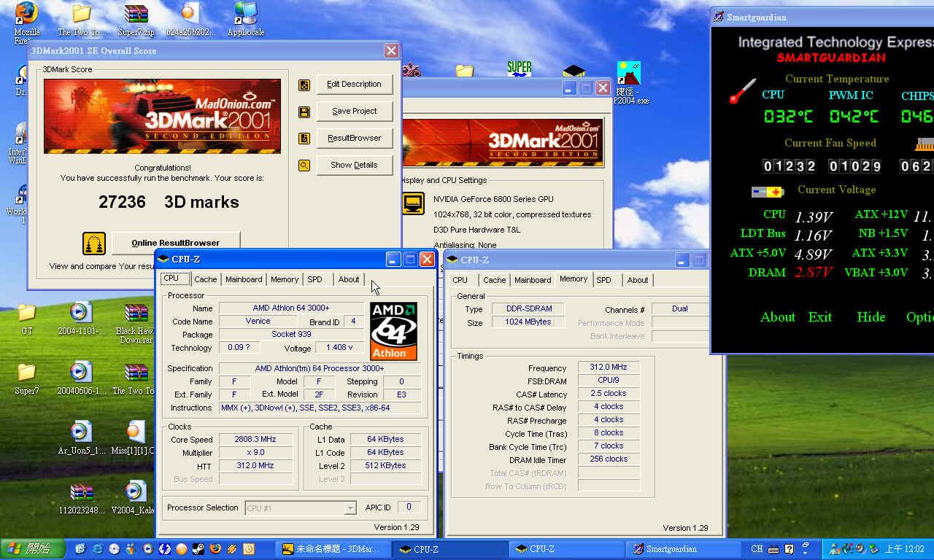
Task: Switch to the SPD tab in front CPU-Z window
Action: 314,279
